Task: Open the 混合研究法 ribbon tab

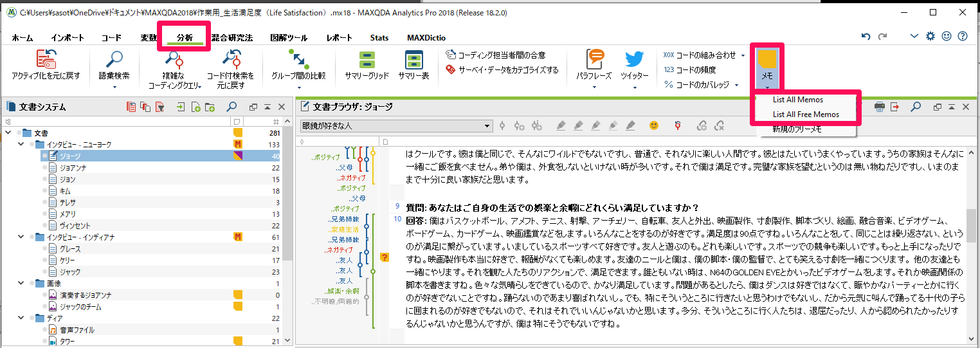Action: 232,38
